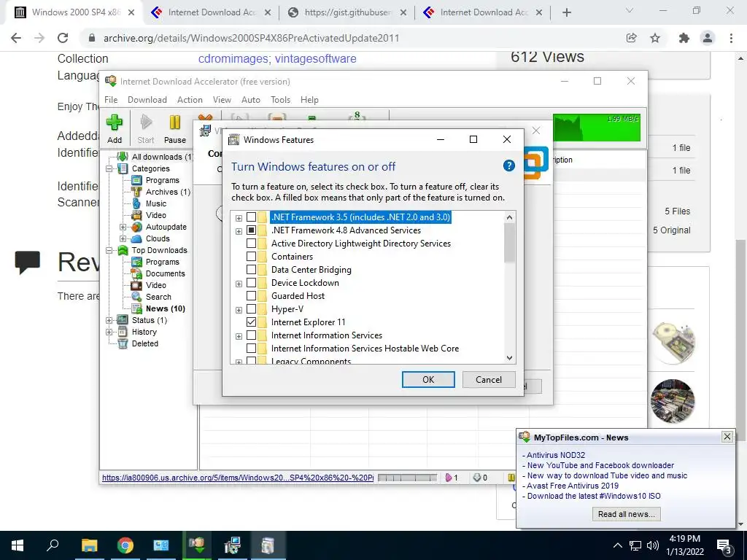Viewport: 747px width, 560px height.
Task: Open Documents under Top Downloads
Action: point(165,273)
